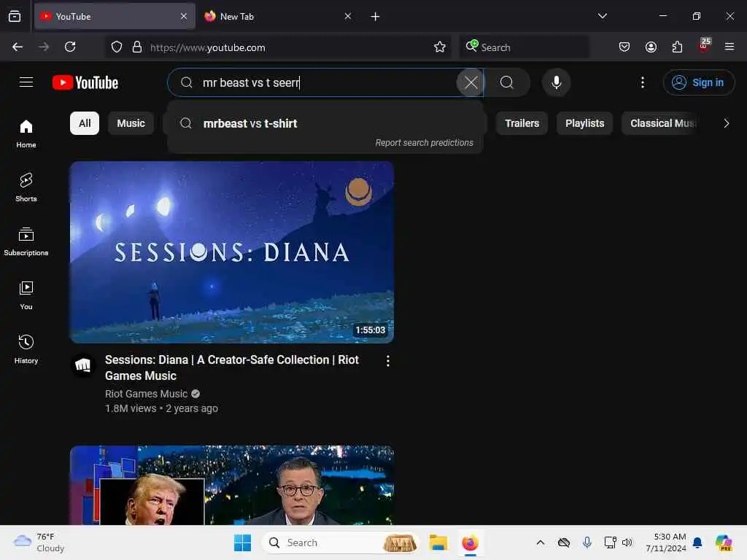Click the Firefox toolbar Search box
Viewport: 747px width, 560px height.
pos(524,47)
